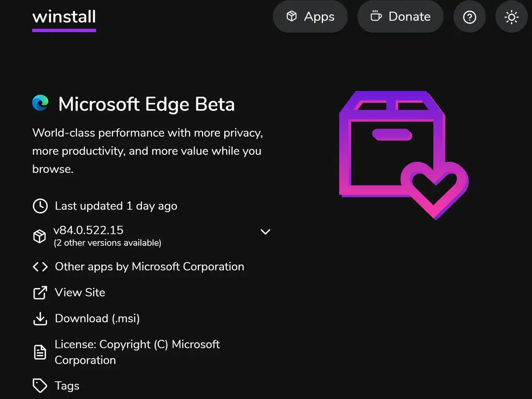Click the document icon next to License
This screenshot has height=399, width=532.
point(40,352)
